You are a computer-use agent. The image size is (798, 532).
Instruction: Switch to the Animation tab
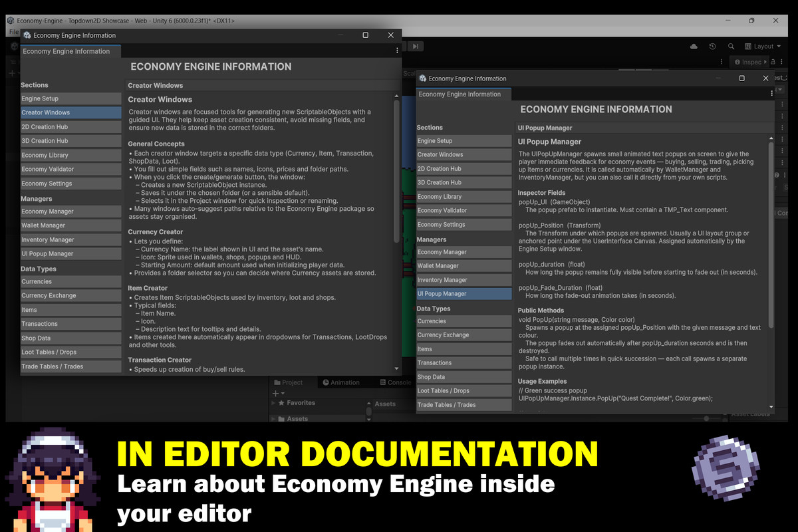coord(340,382)
